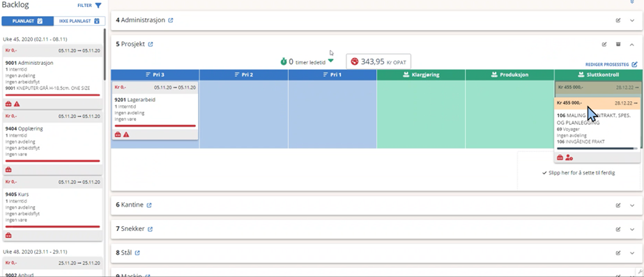The height and width of the screenshot is (277, 644).
Task: Expand the 8 Stål section
Action: click(632, 253)
